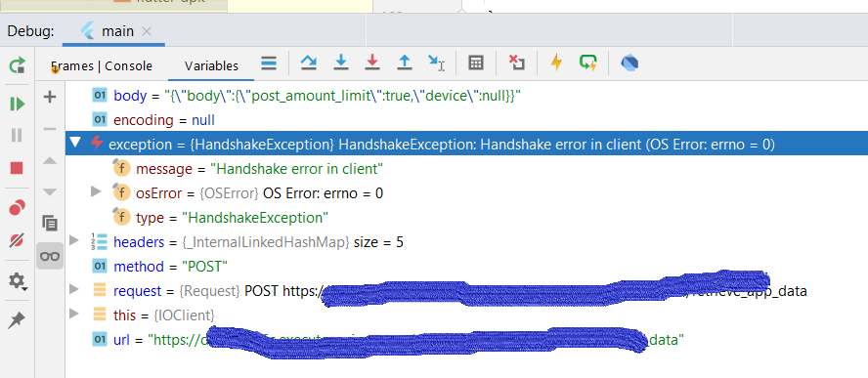Open Dart DevTools icon
Viewport: 868px width, 378px height.
point(629,63)
